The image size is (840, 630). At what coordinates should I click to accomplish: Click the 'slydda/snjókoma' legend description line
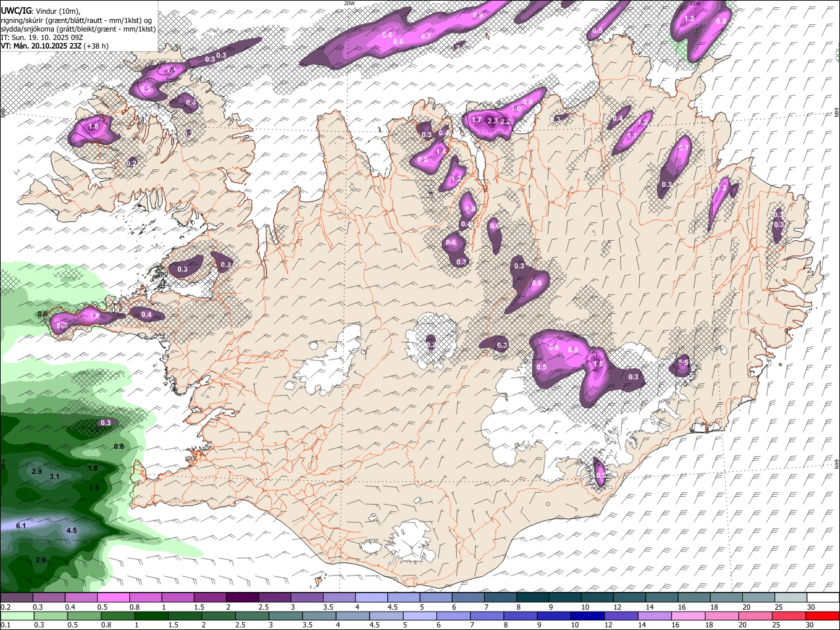point(78,29)
